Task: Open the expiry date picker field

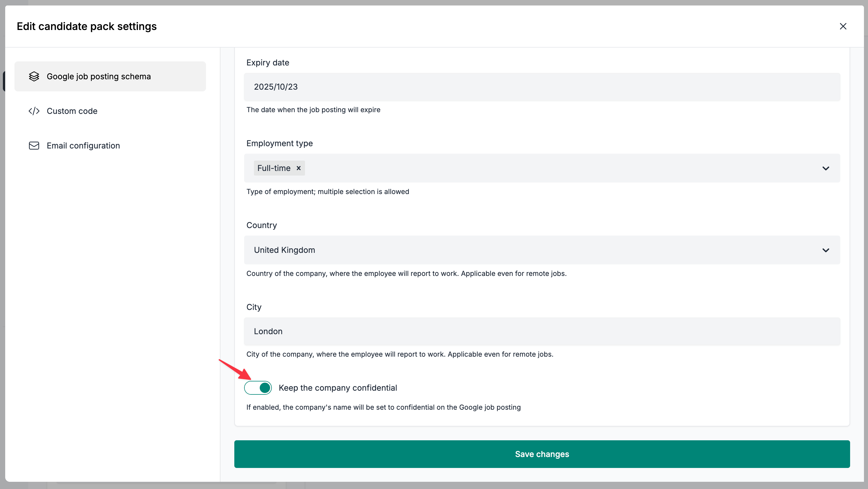Action: [x=539, y=86]
